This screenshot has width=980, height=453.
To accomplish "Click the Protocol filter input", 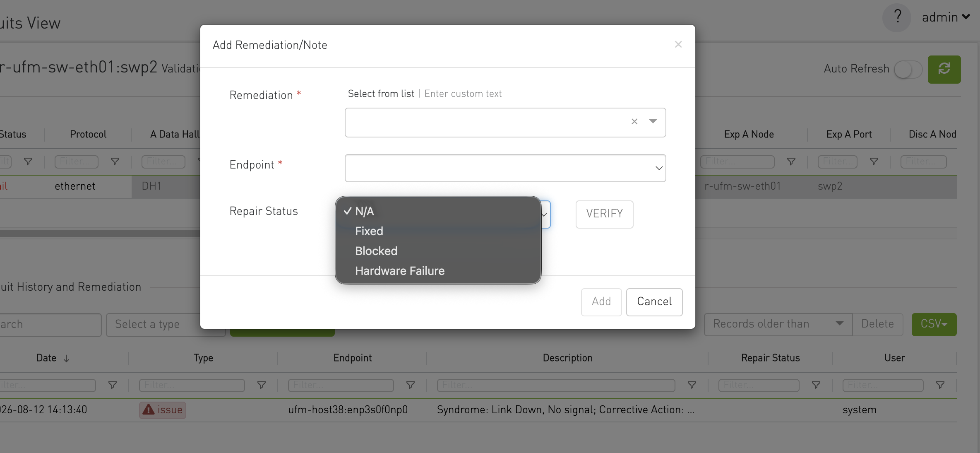I will (x=76, y=161).
